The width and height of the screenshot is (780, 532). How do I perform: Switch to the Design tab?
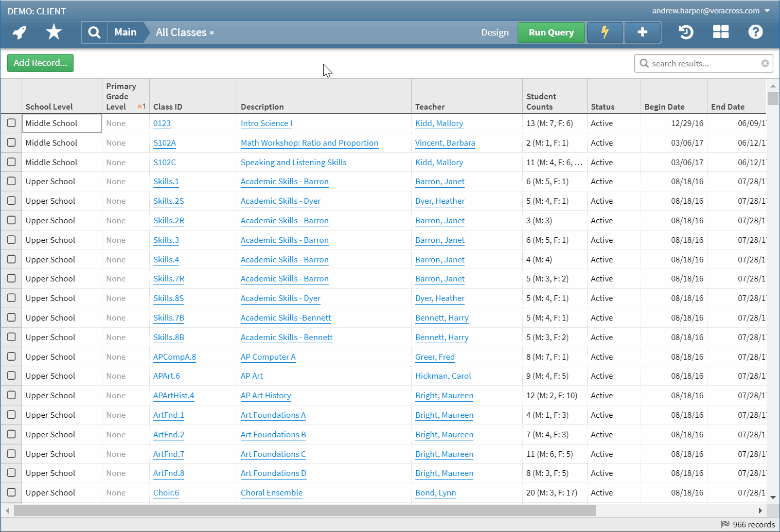pyautogui.click(x=494, y=32)
